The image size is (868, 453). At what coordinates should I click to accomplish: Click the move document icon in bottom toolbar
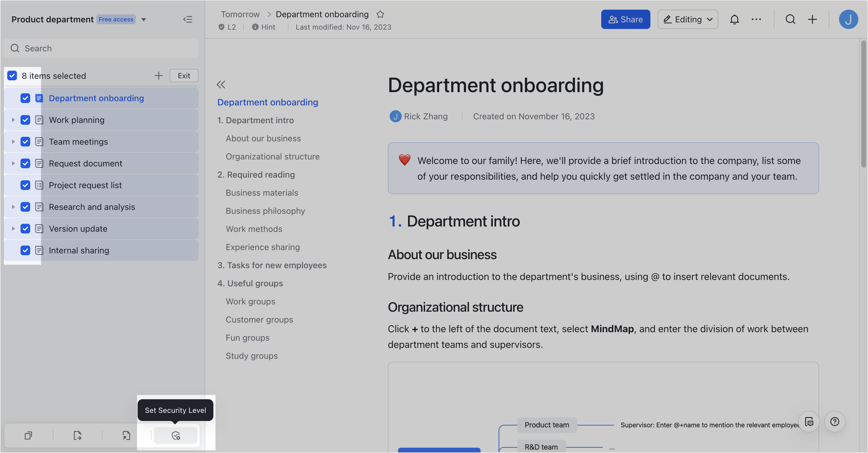tap(78, 435)
